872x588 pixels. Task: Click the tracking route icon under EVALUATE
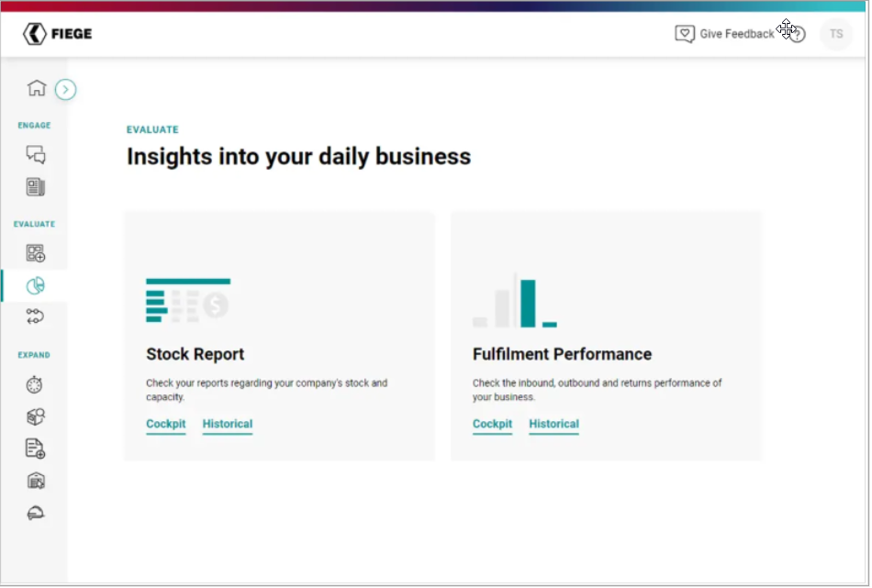tap(35, 316)
